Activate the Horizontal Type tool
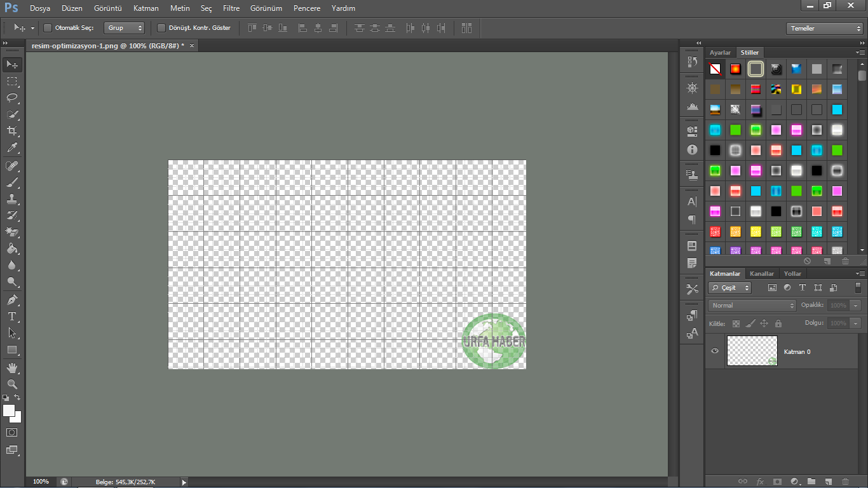 click(x=12, y=316)
